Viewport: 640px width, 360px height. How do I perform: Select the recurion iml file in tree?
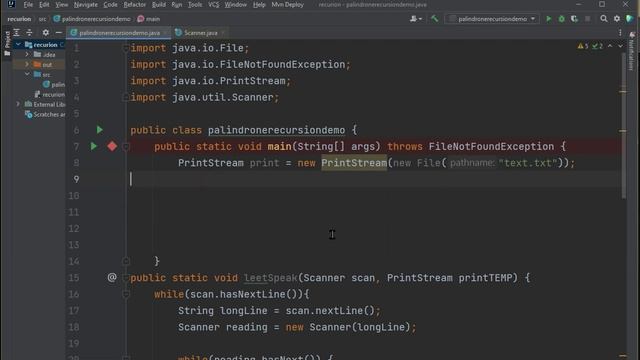pos(49,94)
